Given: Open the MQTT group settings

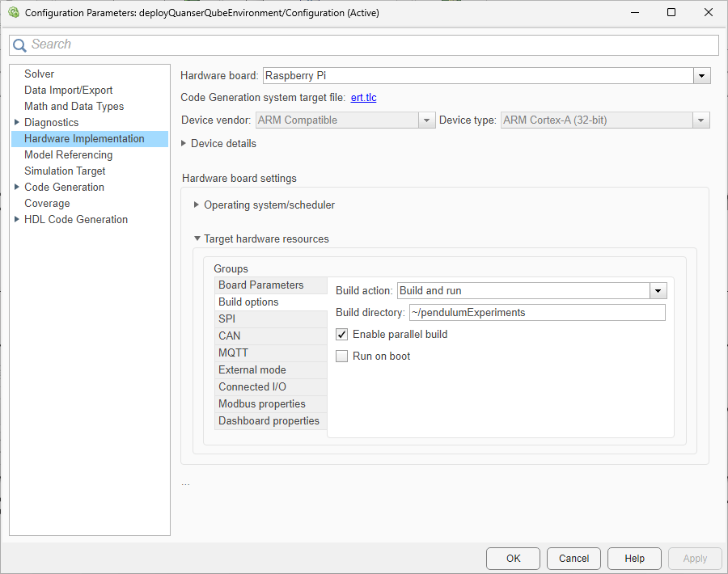Looking at the screenshot, I should (233, 352).
